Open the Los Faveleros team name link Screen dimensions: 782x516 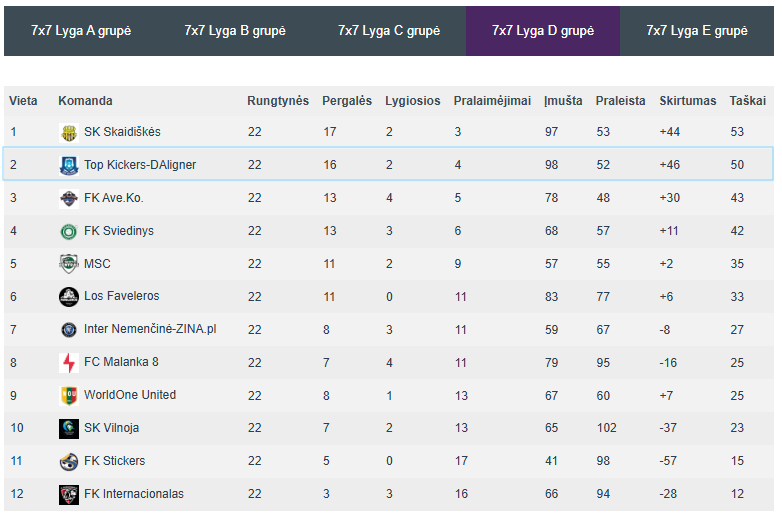point(122,296)
